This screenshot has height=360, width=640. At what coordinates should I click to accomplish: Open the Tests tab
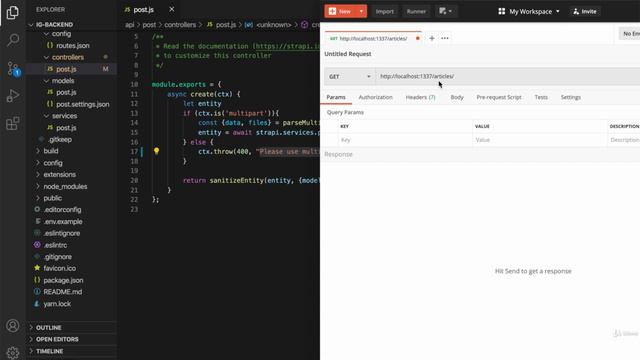pyautogui.click(x=541, y=97)
